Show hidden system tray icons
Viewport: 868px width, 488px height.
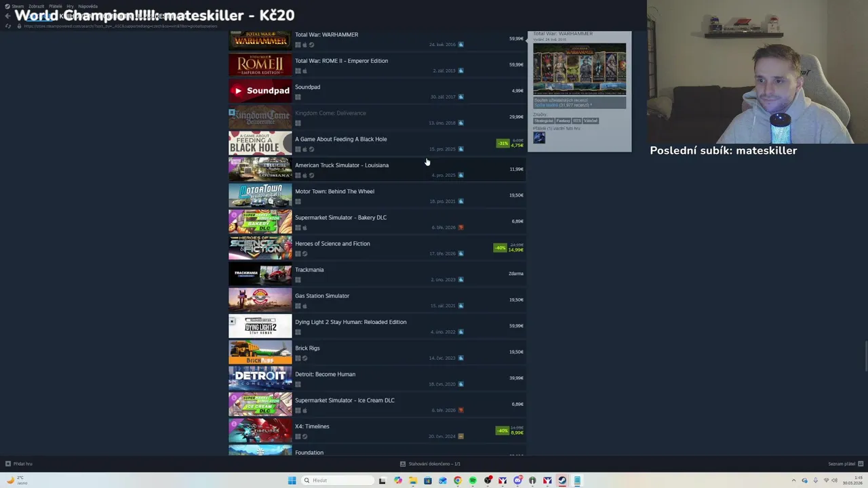(794, 481)
